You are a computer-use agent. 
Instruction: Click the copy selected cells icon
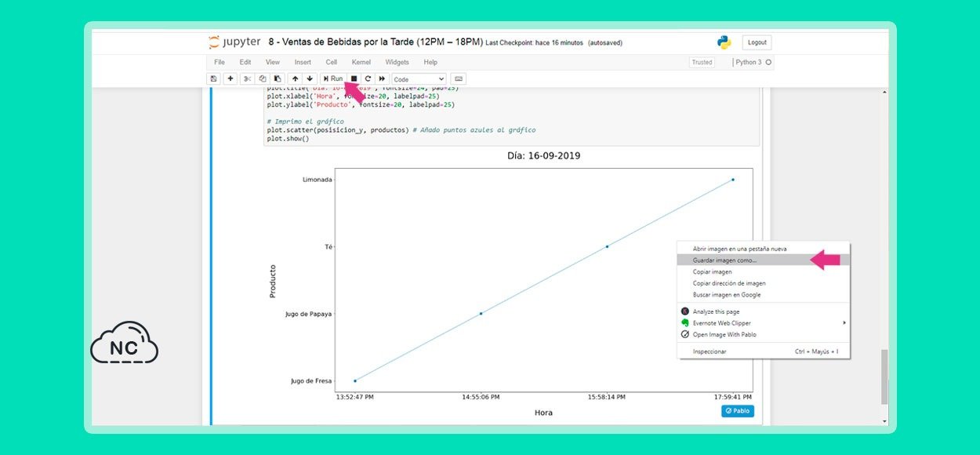pos(263,78)
